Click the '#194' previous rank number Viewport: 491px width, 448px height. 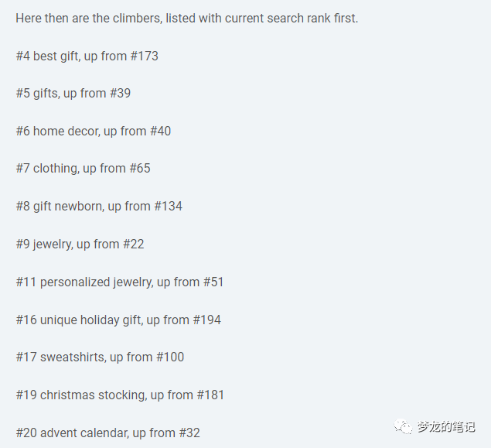[x=207, y=320]
